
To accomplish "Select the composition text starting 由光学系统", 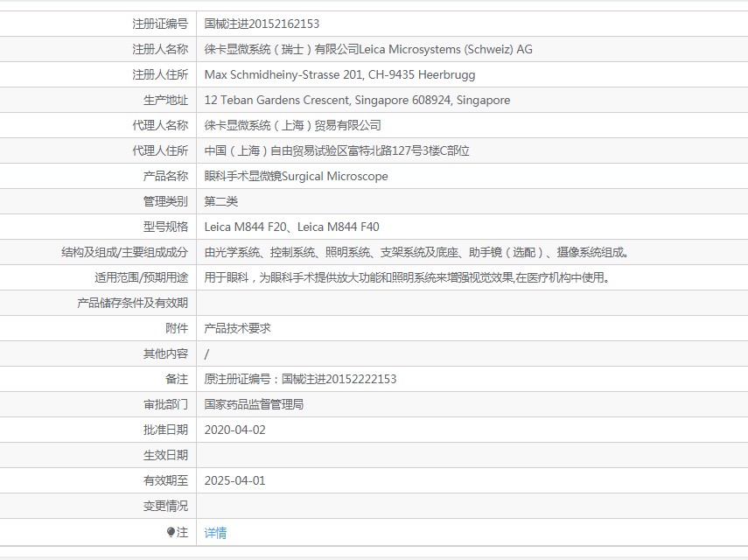I will coord(416,252).
